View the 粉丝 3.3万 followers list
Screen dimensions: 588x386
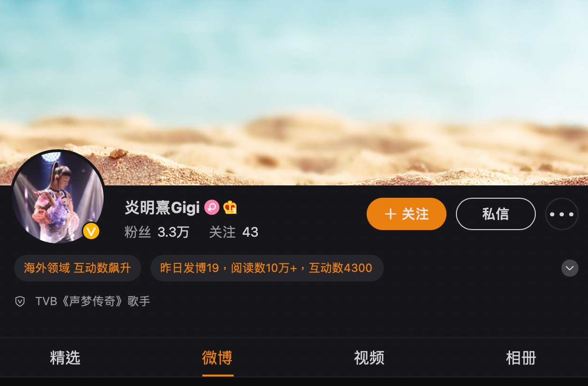click(x=157, y=232)
